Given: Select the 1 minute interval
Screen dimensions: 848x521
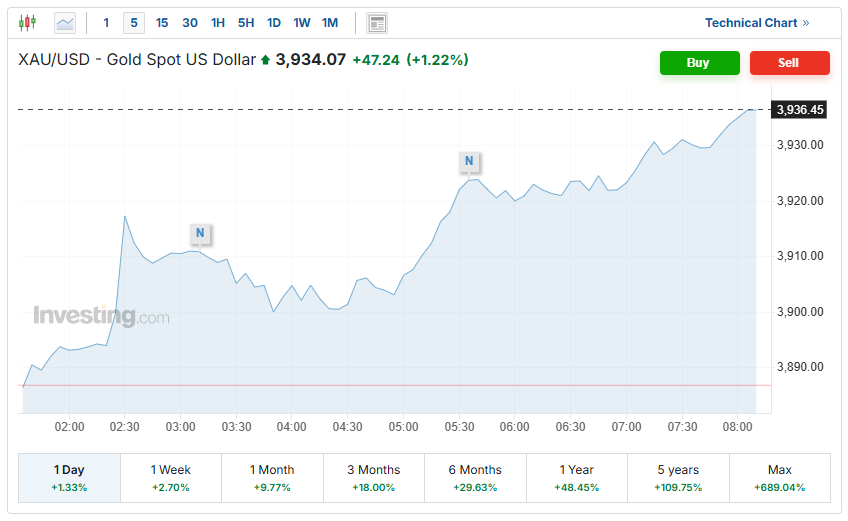Looking at the screenshot, I should 107,22.
